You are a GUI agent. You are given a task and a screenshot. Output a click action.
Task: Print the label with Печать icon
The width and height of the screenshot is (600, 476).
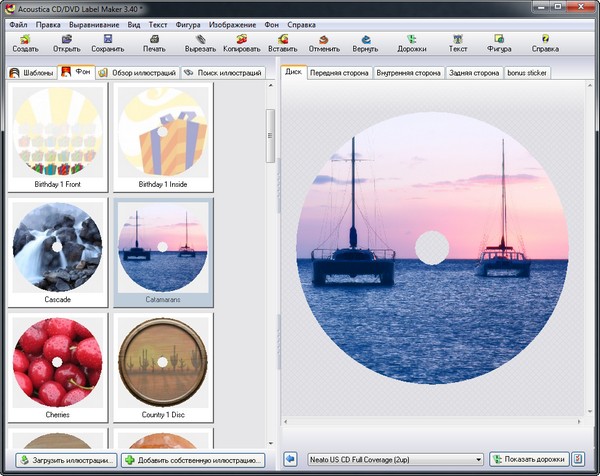click(x=154, y=42)
